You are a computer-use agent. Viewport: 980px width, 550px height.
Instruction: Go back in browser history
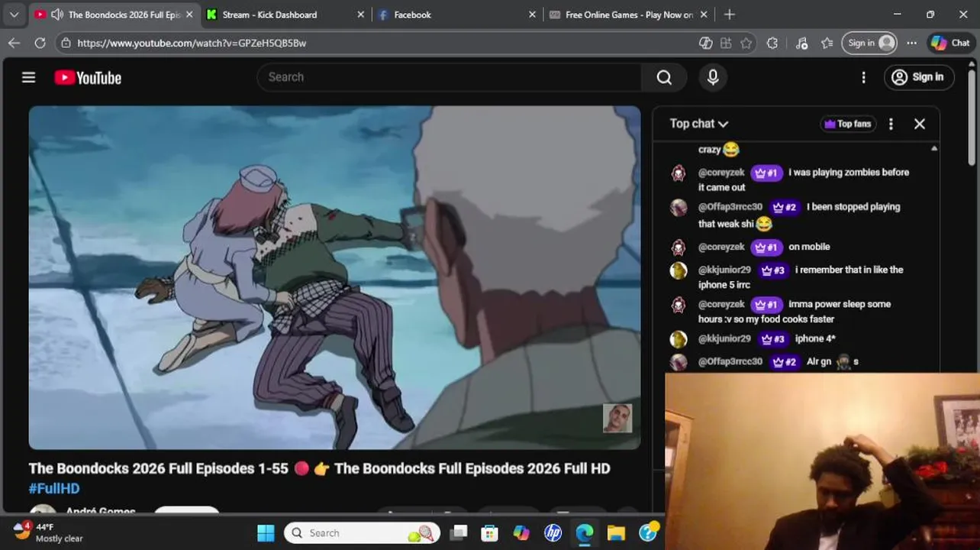tap(14, 43)
